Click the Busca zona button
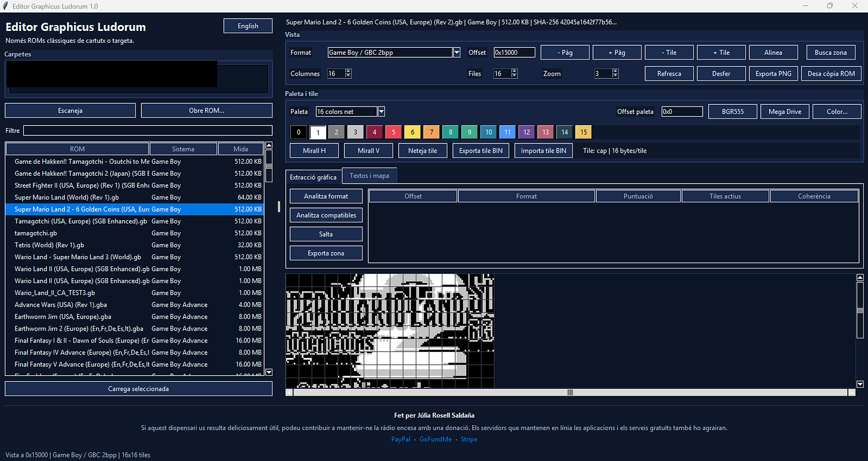 tap(831, 52)
